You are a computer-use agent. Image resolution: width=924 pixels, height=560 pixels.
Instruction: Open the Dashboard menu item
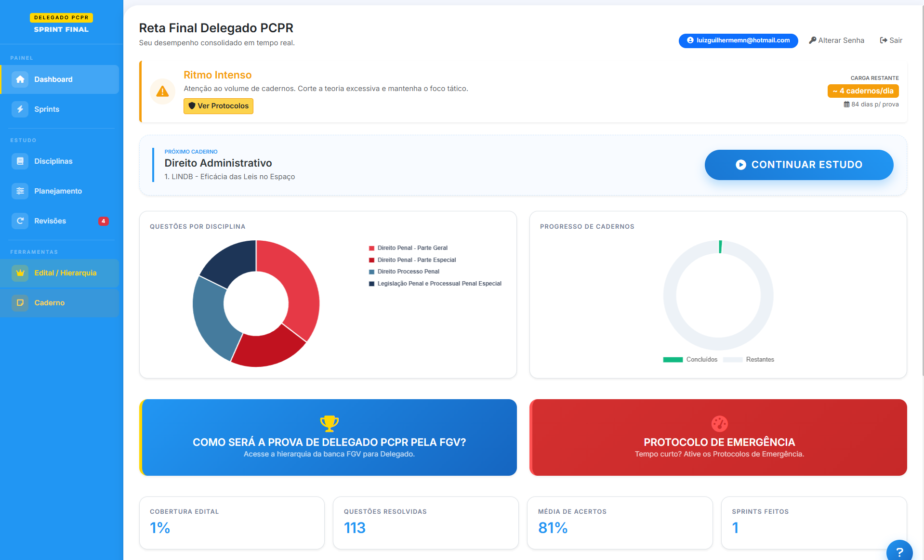60,79
